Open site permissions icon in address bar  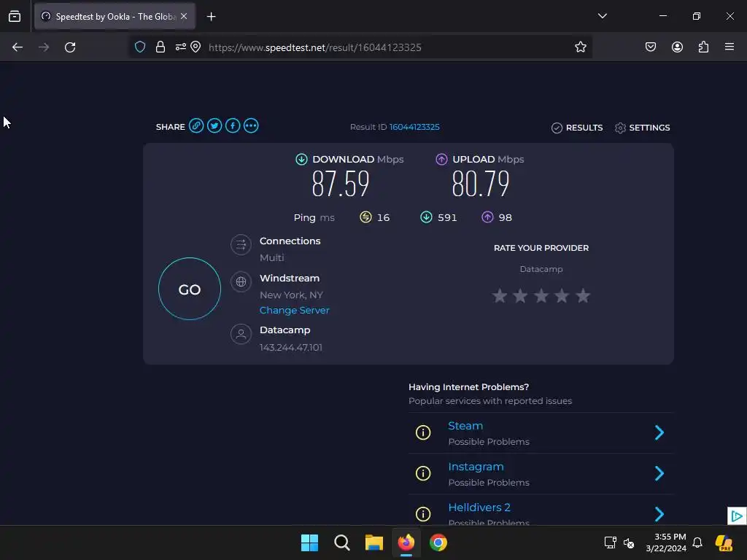click(181, 47)
